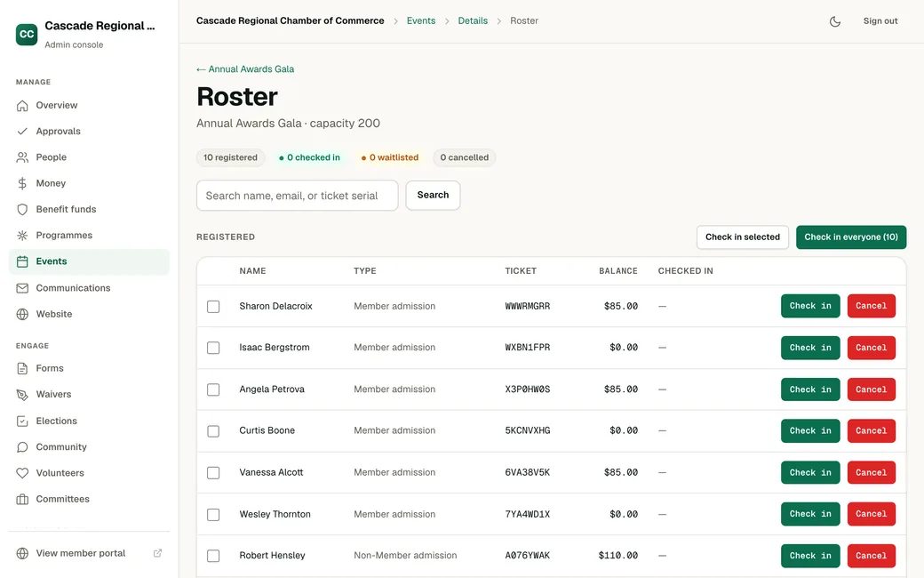Click the $110.00 balance value
Image resolution: width=924 pixels, height=578 pixels.
click(x=618, y=556)
